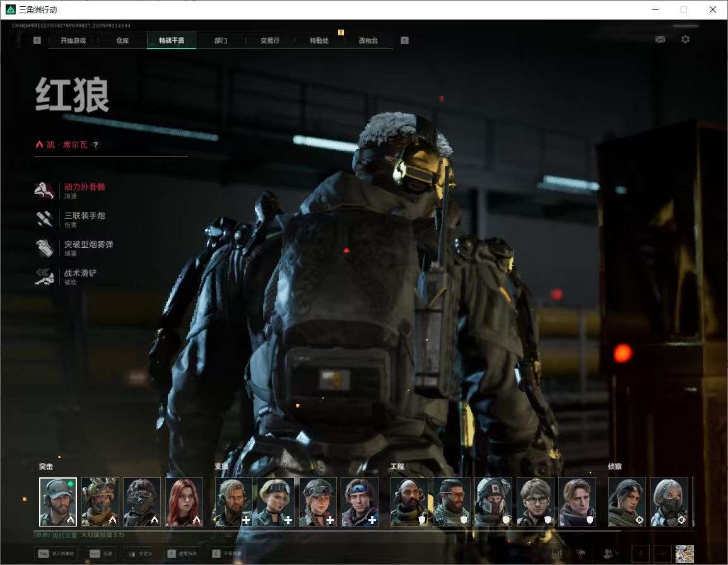Click the Delta Force app logo in title bar
The width and height of the screenshot is (728, 565).
(9, 9)
